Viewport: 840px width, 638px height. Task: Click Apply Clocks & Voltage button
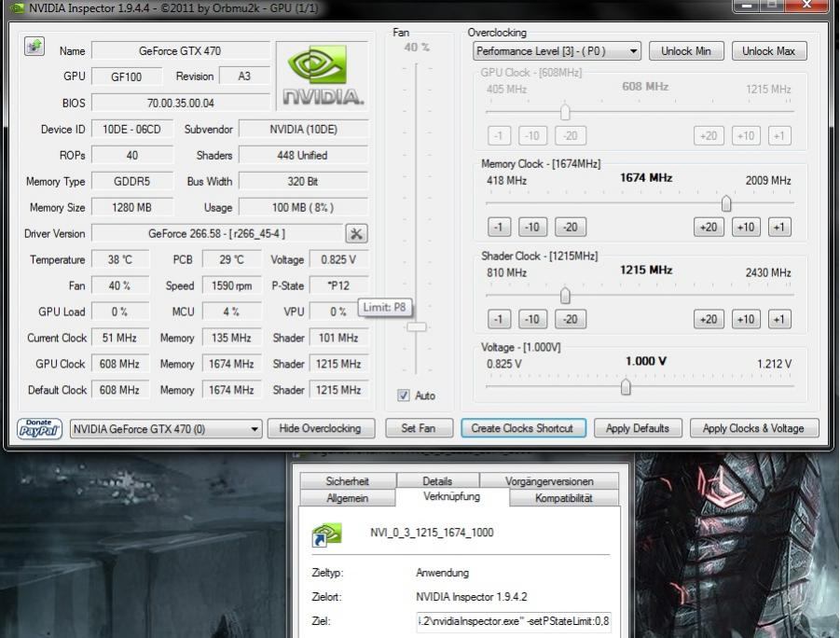coord(753,428)
